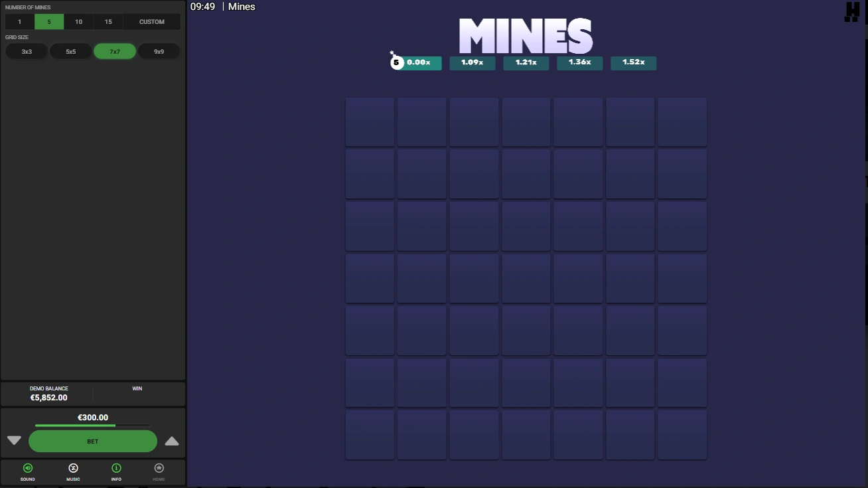The width and height of the screenshot is (868, 488).
Task: Switch grid size to 9x9
Action: pyautogui.click(x=159, y=52)
